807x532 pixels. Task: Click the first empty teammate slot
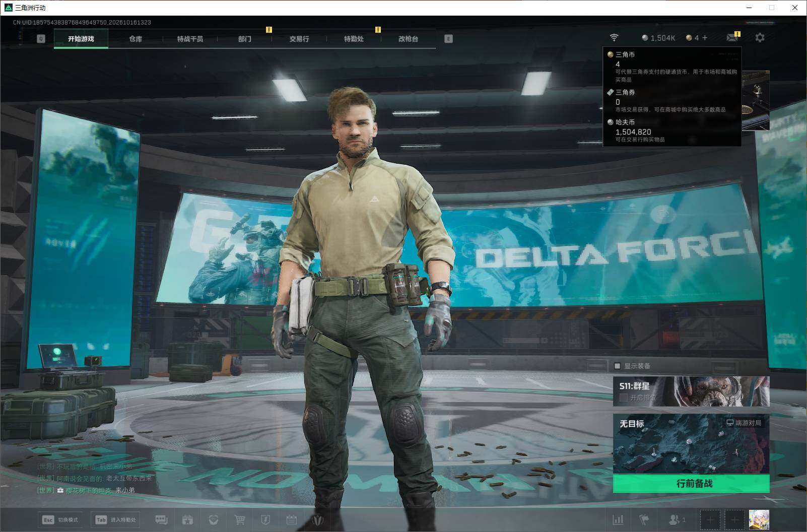[710, 519]
